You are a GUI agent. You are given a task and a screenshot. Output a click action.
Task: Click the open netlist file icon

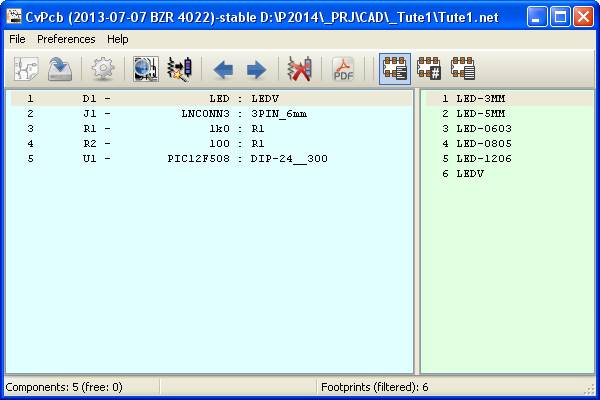26,69
